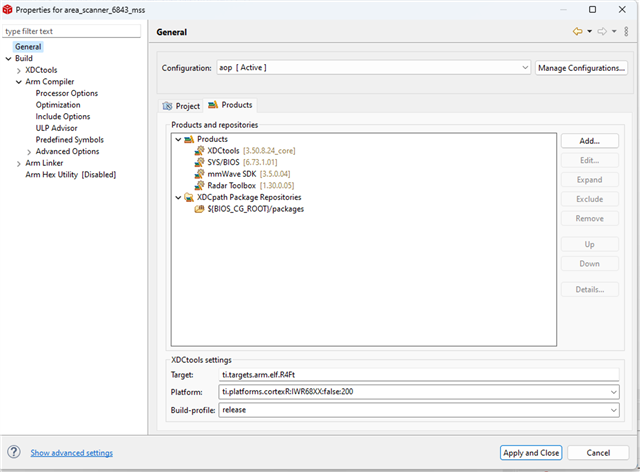Click the Project tab icon
640x472 pixels.
pyautogui.click(x=167, y=106)
